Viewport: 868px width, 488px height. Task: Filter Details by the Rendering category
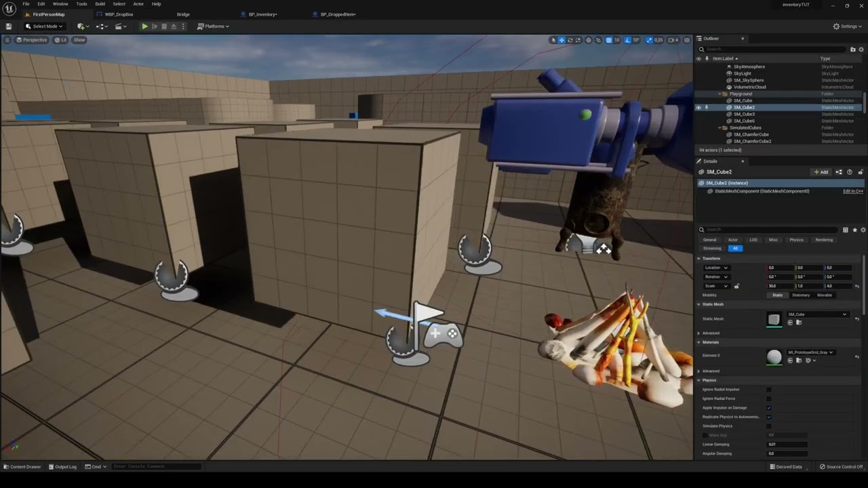pos(824,240)
